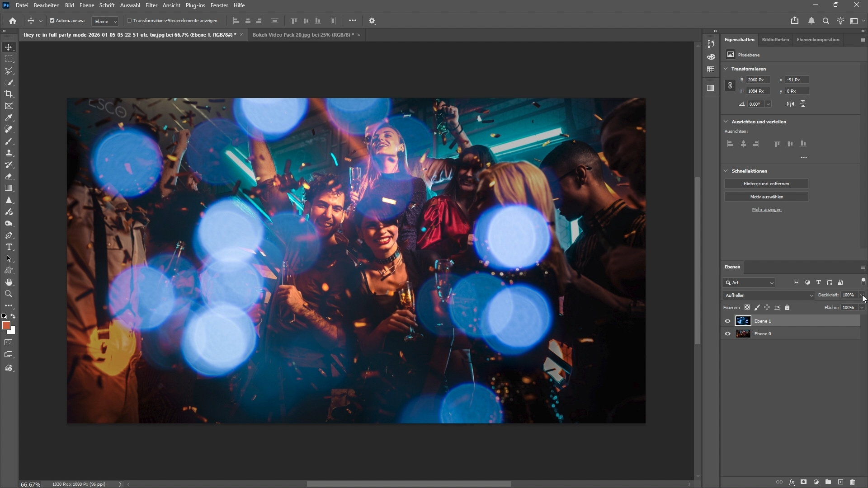Screen dimensions: 868x488
Task: Select the Zoom tool
Action: 9,294
